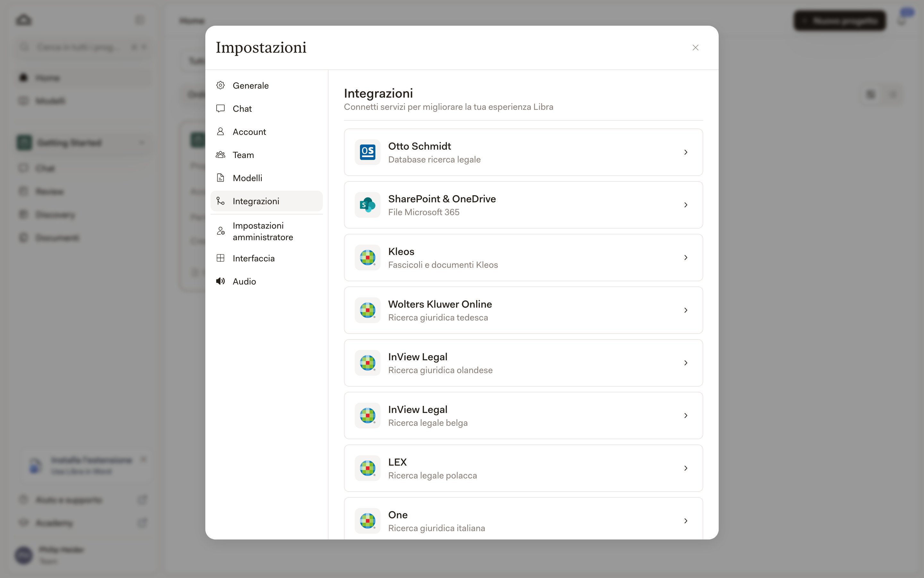Click the SharePoint & OneDrive logo
Viewport: 924px width, 578px height.
(x=367, y=205)
